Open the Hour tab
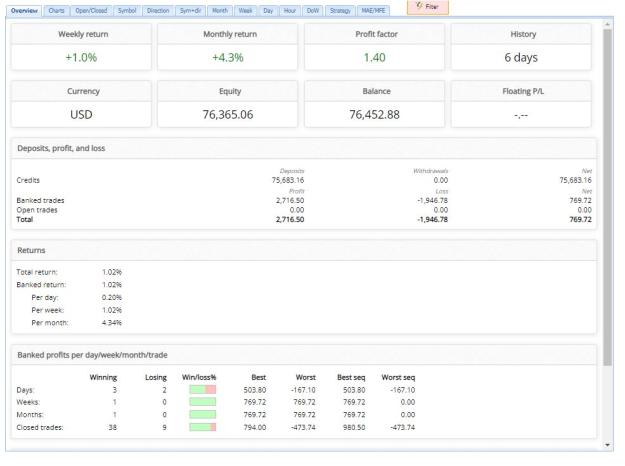Viewport: 625px width, 466px height. coord(290,11)
